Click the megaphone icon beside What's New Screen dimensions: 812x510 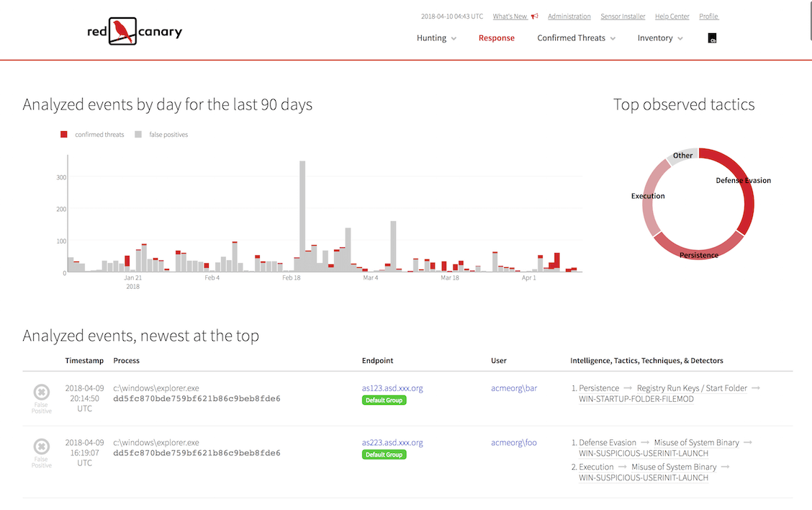tap(534, 17)
